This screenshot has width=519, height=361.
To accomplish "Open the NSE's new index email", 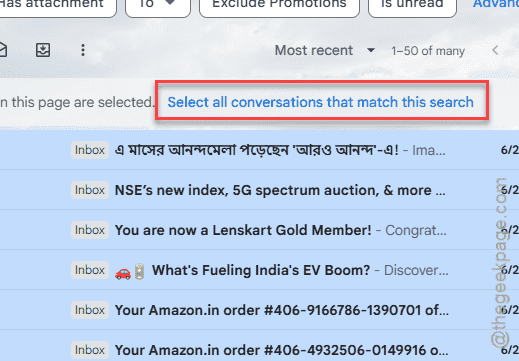I will 259,190.
